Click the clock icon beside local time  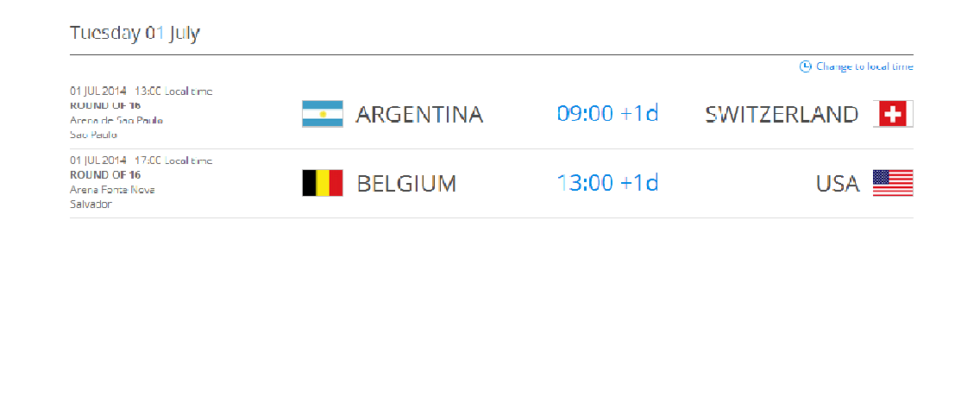[805, 66]
